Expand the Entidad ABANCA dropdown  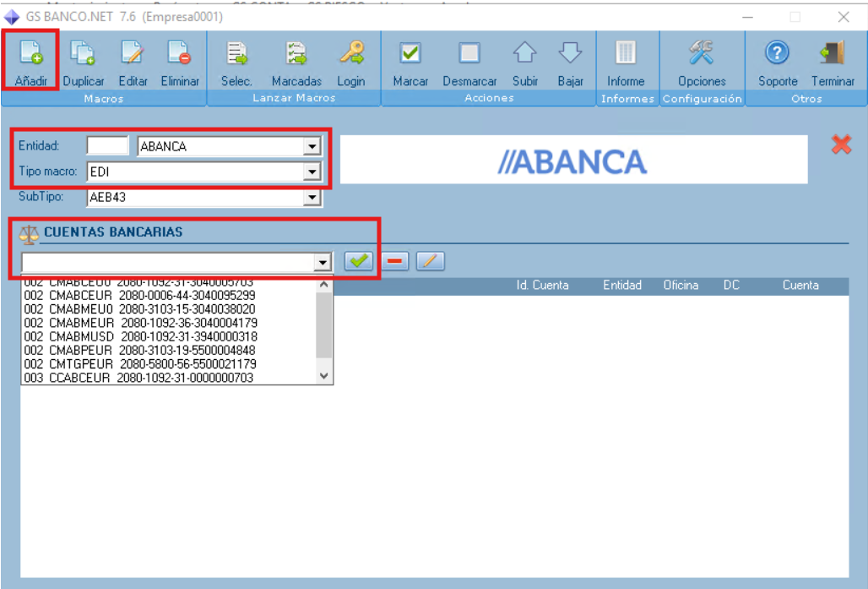312,146
